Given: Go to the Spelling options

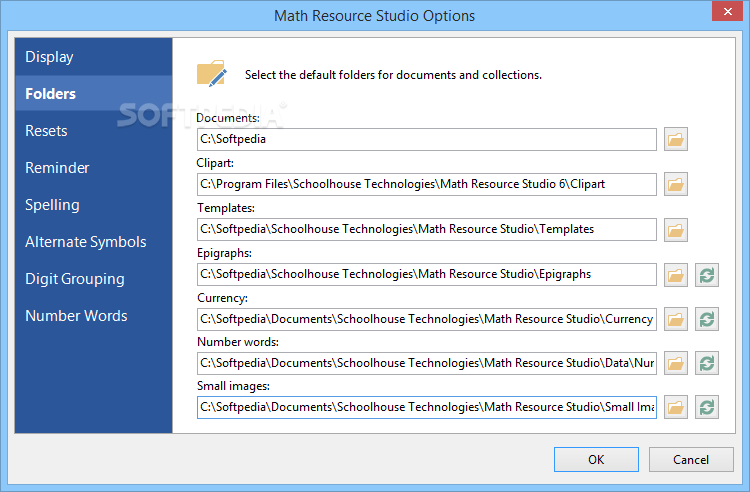Looking at the screenshot, I should click(93, 205).
